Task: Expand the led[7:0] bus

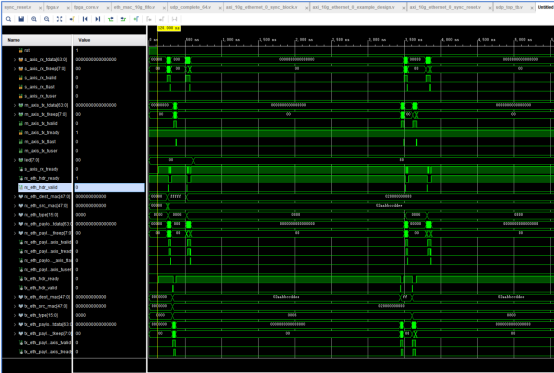Action: [x=15, y=160]
